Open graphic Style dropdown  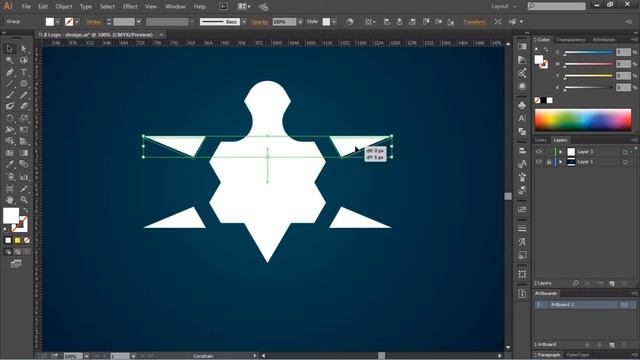coord(334,22)
